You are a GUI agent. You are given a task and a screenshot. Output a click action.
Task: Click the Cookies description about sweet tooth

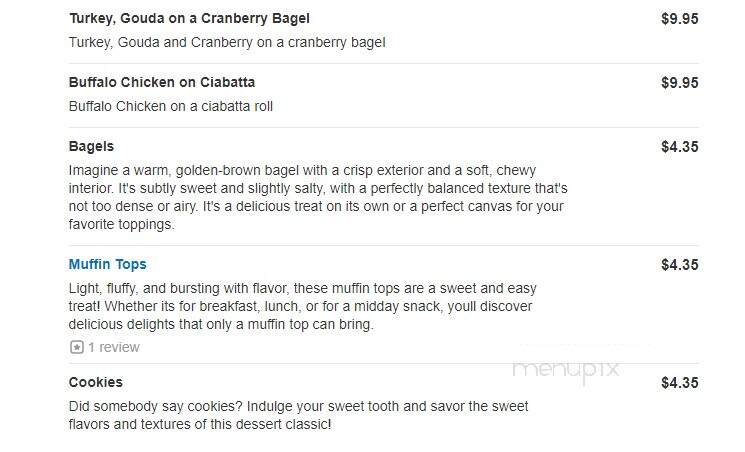(298, 415)
